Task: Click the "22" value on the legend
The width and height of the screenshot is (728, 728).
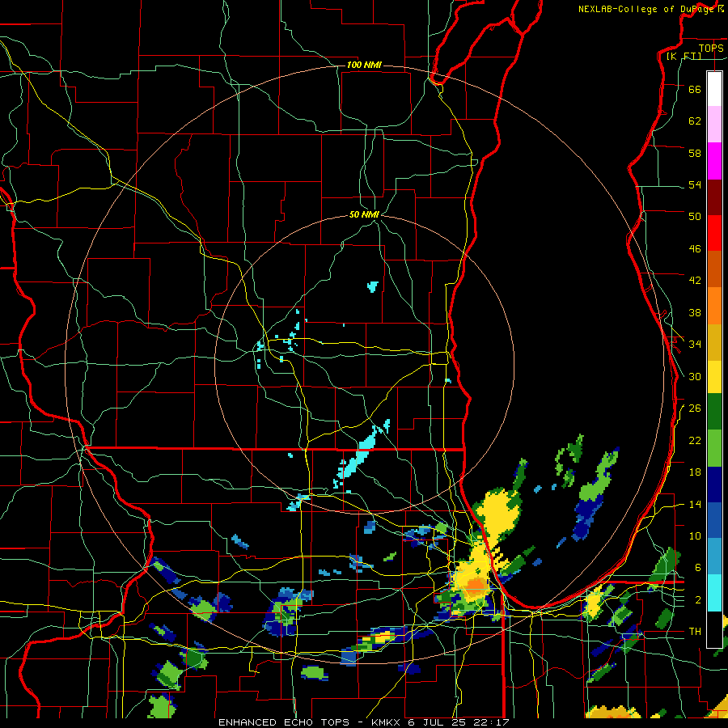Action: (695, 440)
